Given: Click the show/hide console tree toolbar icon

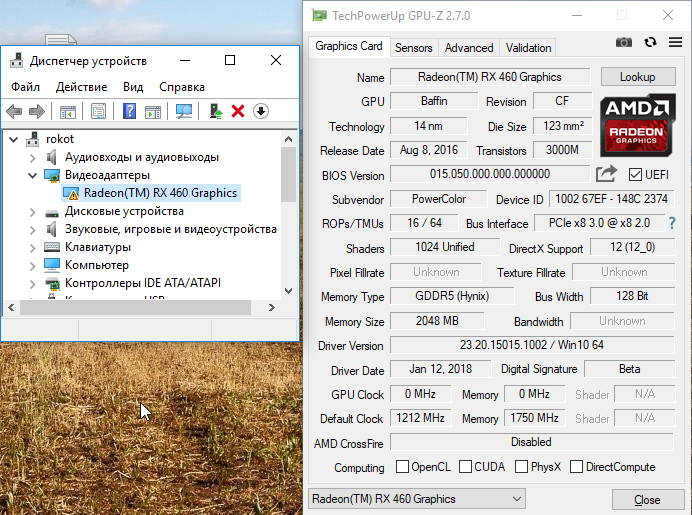Looking at the screenshot, I should [x=68, y=111].
